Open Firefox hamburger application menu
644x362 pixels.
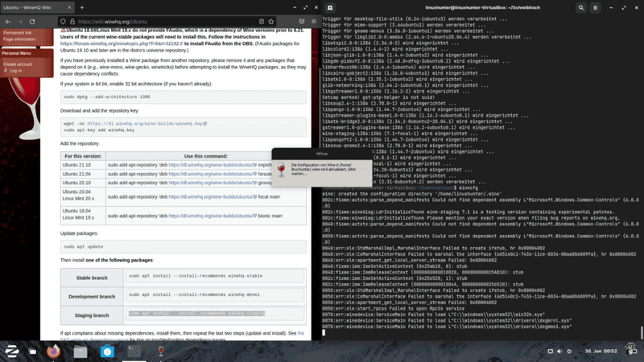pos(314,22)
